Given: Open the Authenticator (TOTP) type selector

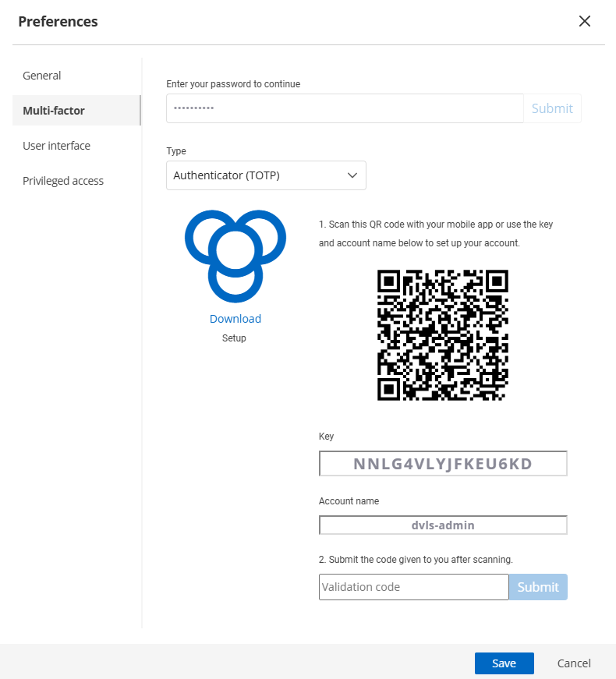Looking at the screenshot, I should coord(265,175).
